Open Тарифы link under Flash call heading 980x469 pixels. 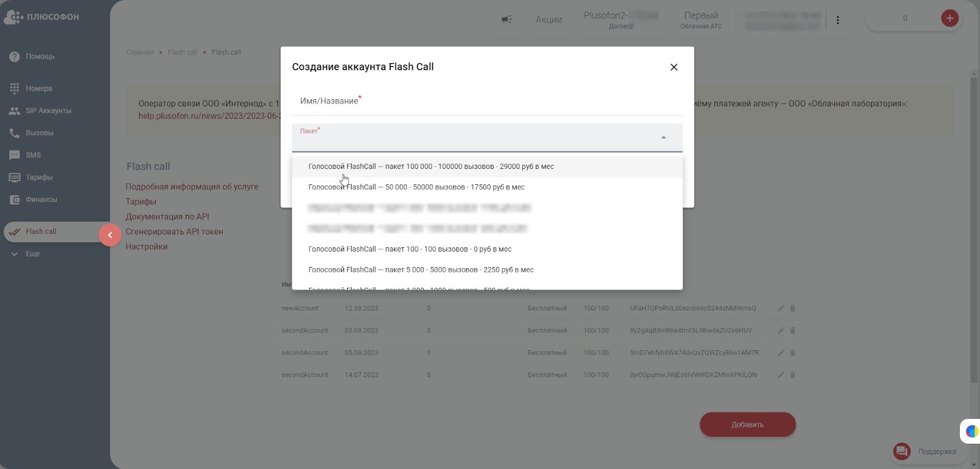click(141, 201)
